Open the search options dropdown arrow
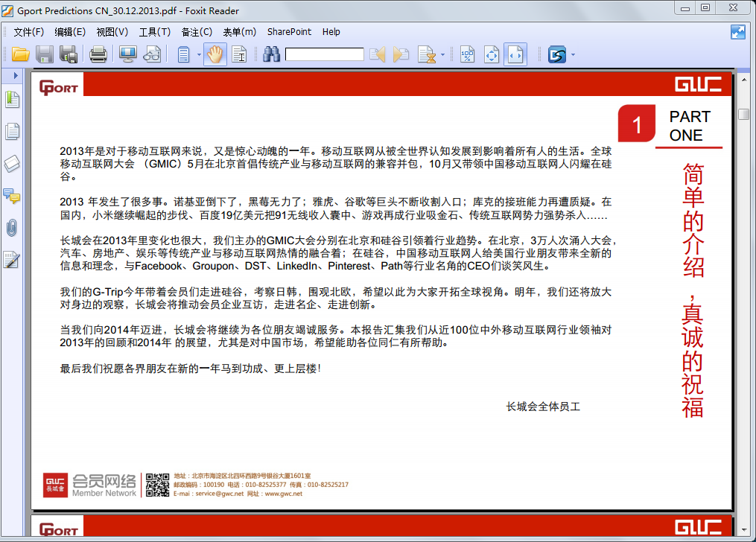Image resolution: width=756 pixels, height=542 pixels. click(442, 55)
